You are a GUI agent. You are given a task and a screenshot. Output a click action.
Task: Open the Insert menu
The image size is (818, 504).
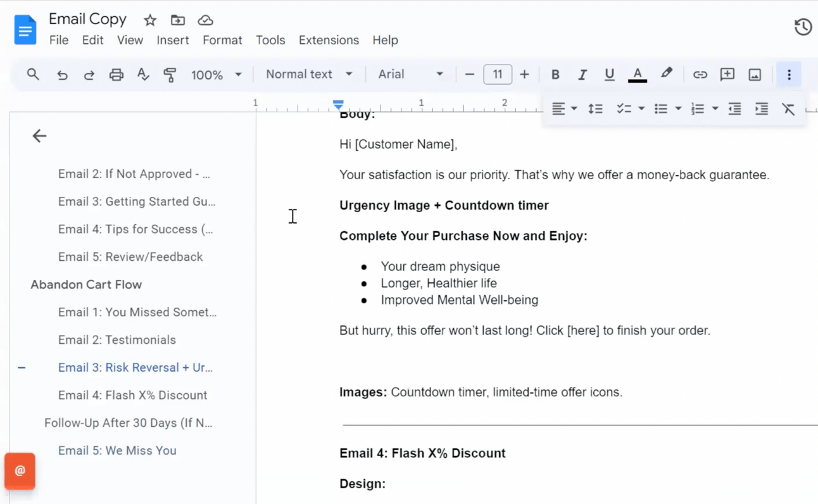[173, 40]
